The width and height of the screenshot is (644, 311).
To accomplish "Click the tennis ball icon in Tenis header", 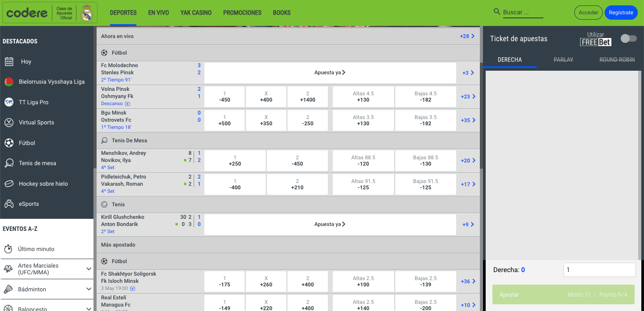I will click(104, 204).
